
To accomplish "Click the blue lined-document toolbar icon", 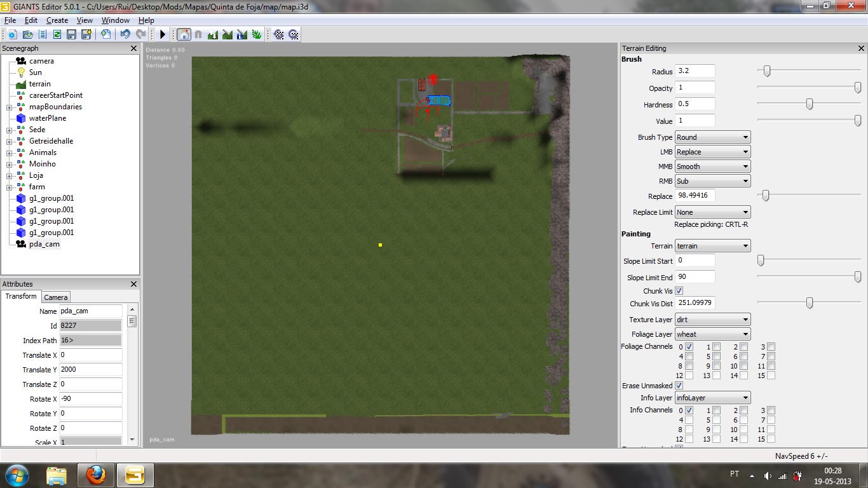I will tap(42, 34).
